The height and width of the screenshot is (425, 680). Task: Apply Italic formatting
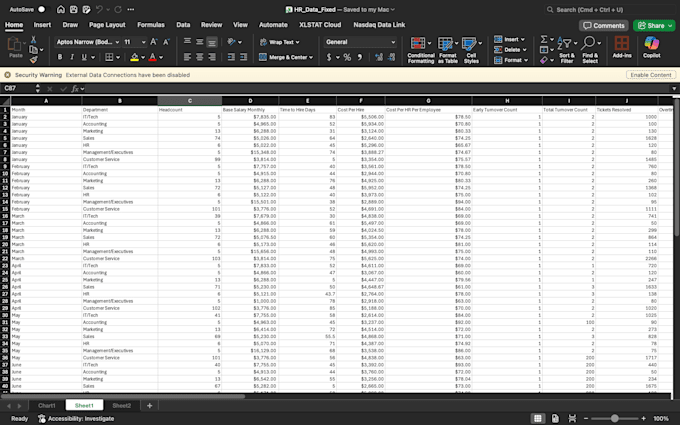(x=72, y=57)
